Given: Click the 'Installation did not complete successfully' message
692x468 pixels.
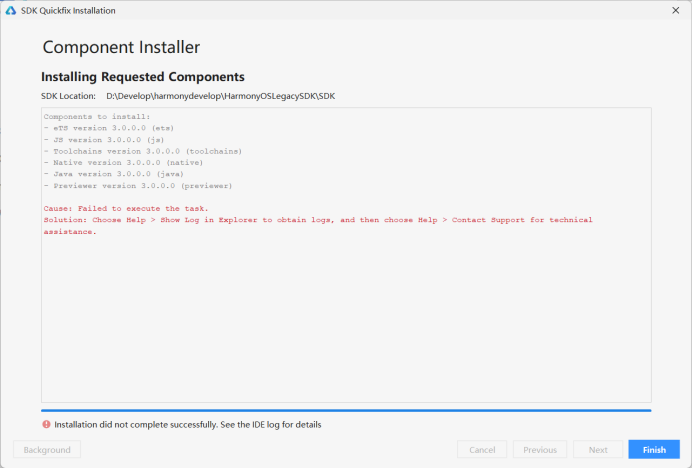Looking at the screenshot, I should point(188,424).
